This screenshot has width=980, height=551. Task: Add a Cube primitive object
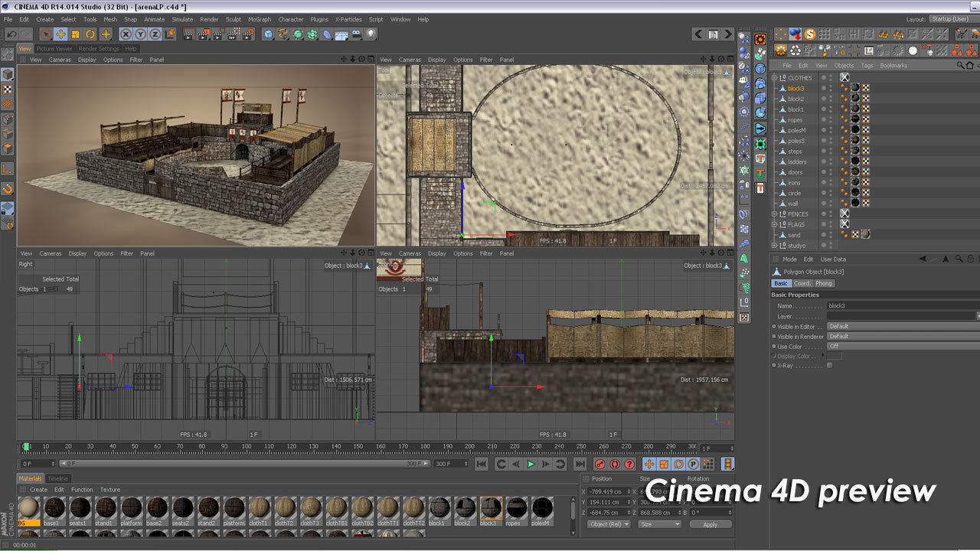point(268,34)
